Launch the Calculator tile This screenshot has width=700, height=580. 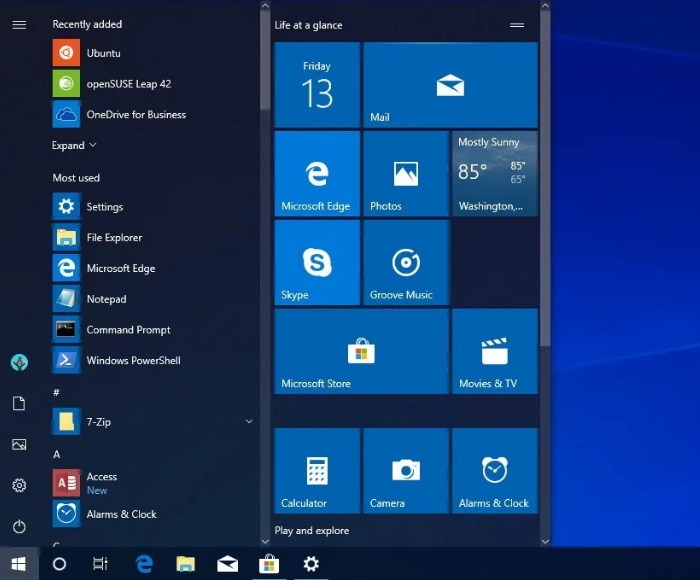(x=317, y=471)
